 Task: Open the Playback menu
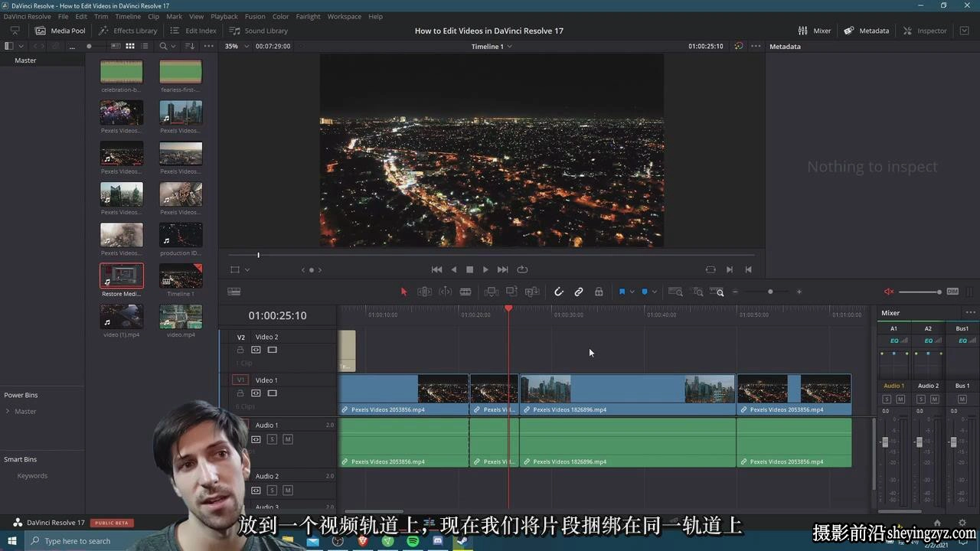pos(224,16)
